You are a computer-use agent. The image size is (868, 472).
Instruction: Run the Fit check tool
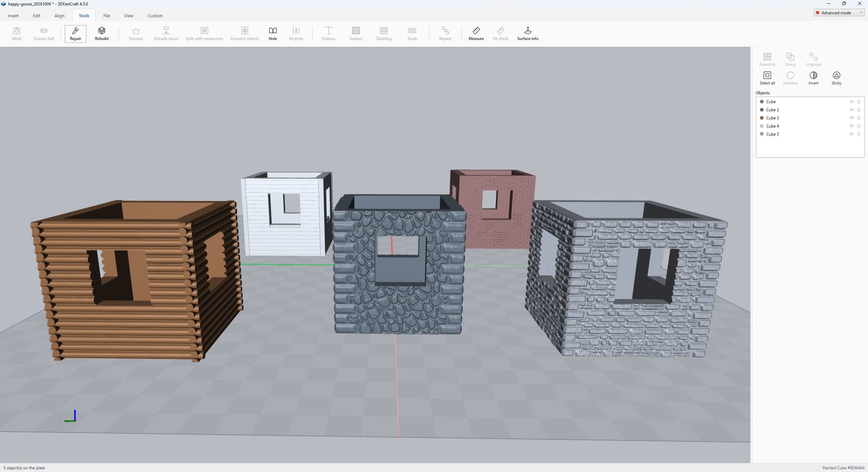501,34
